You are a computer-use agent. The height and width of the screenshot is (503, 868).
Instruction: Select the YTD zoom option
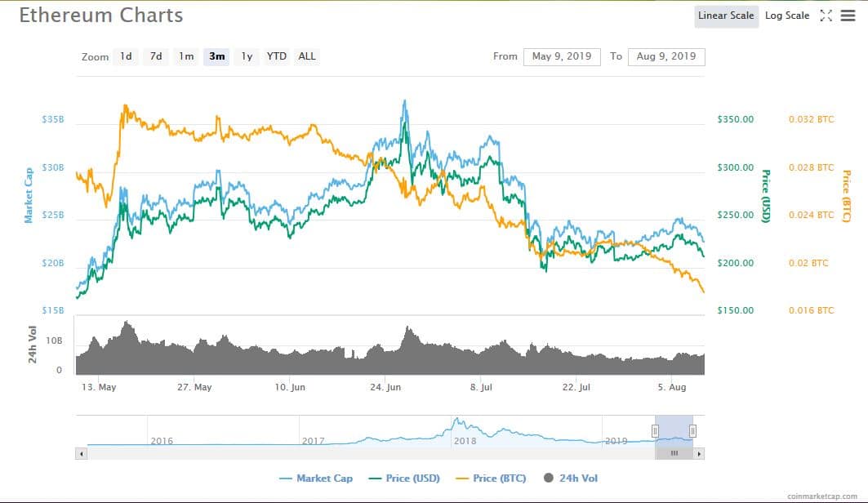click(x=277, y=56)
